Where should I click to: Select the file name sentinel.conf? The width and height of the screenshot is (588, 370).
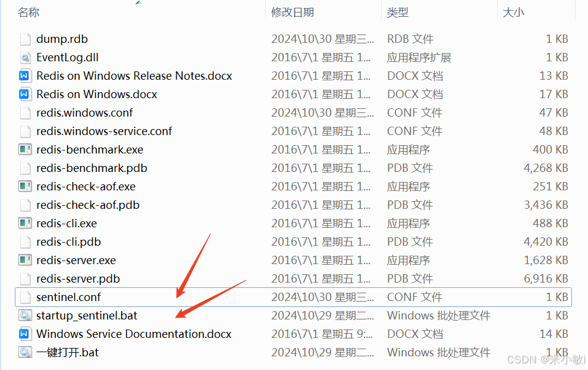68,297
